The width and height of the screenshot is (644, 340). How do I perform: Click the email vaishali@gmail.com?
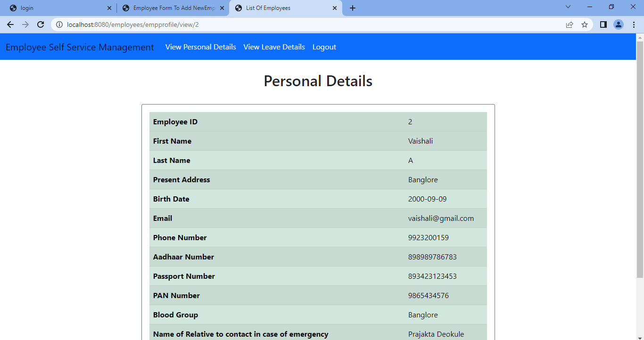tap(441, 219)
